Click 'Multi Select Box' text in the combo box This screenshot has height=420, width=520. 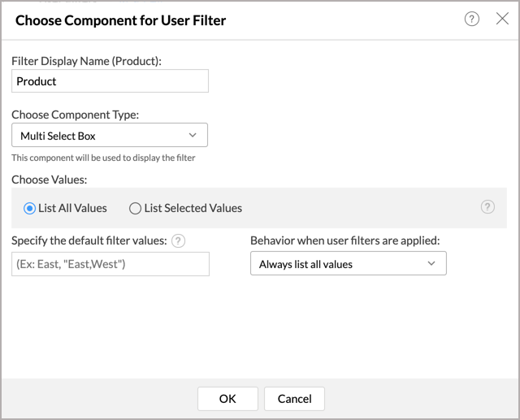point(58,136)
